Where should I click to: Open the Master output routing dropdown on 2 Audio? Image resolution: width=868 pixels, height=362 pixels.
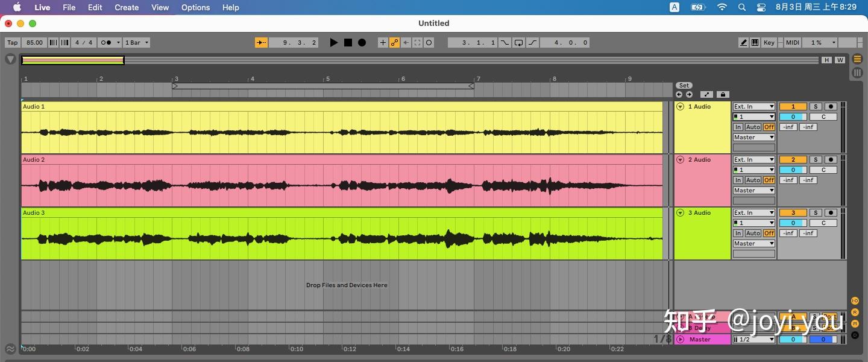[x=753, y=190]
